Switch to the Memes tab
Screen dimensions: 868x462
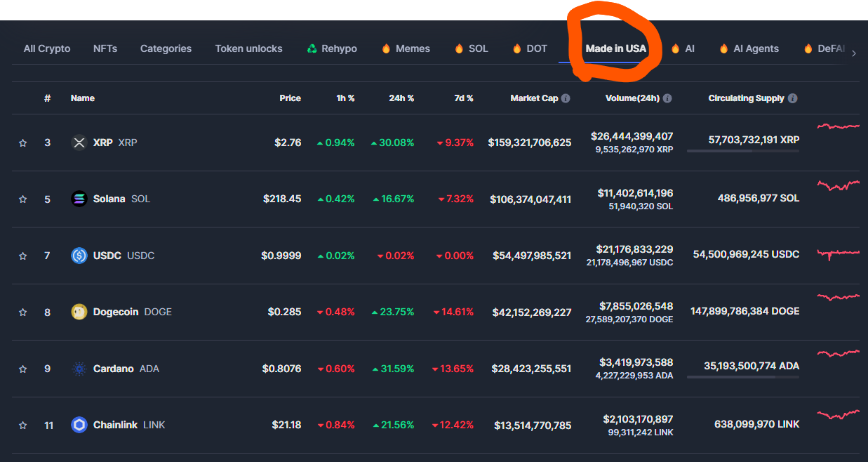pos(406,48)
